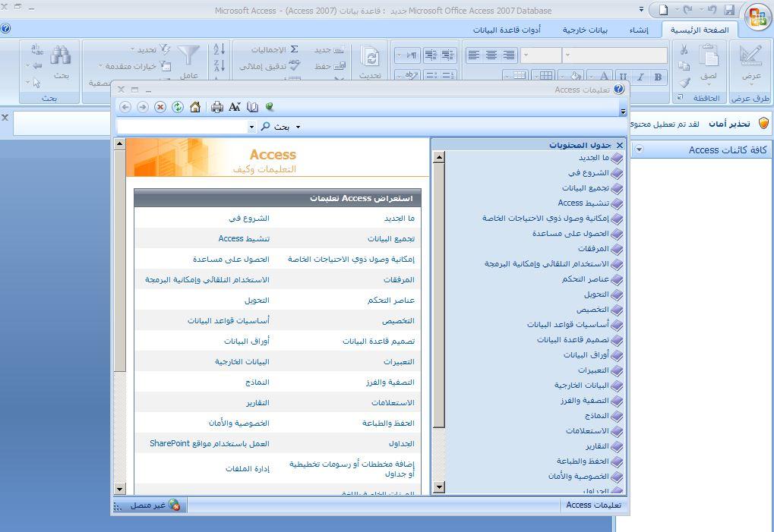The image size is (774, 532).
Task: Click the filter funnel icon in ribbon
Action: (188, 55)
